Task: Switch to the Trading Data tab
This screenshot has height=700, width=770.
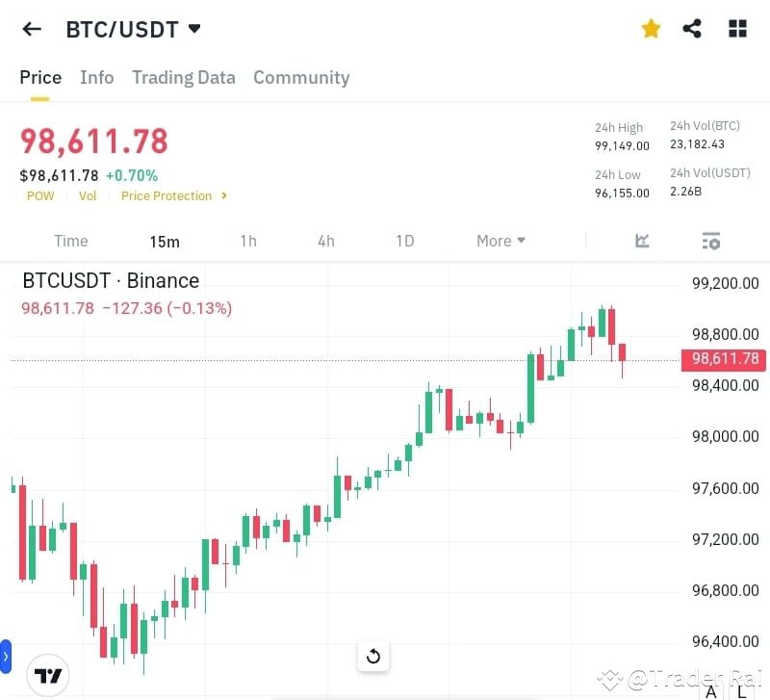Action: pos(183,77)
